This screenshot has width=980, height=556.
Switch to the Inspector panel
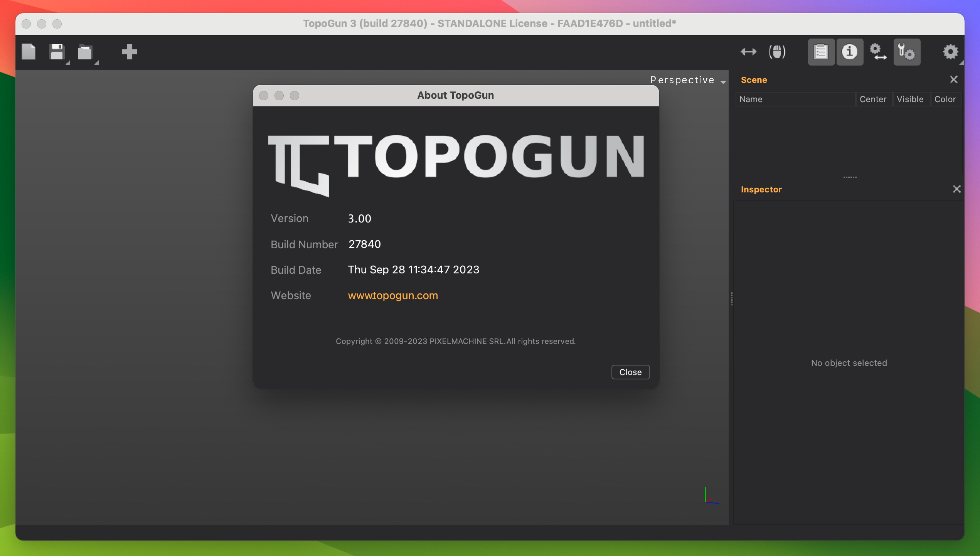pyautogui.click(x=761, y=189)
